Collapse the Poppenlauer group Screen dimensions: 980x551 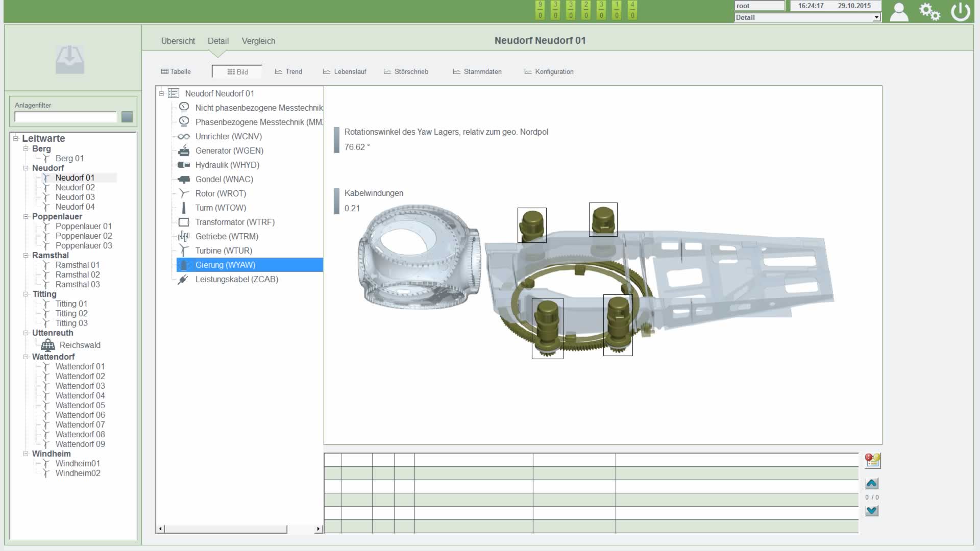[26, 216]
